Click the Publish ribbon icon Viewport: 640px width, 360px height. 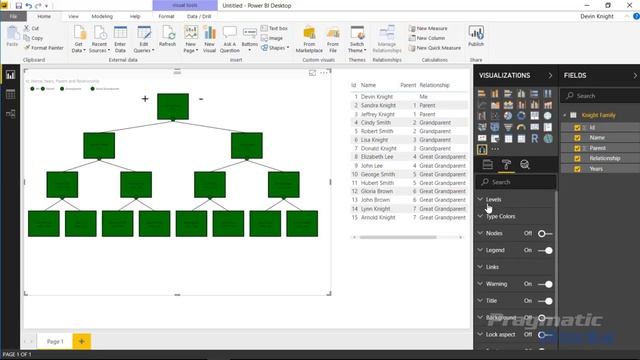476,36
